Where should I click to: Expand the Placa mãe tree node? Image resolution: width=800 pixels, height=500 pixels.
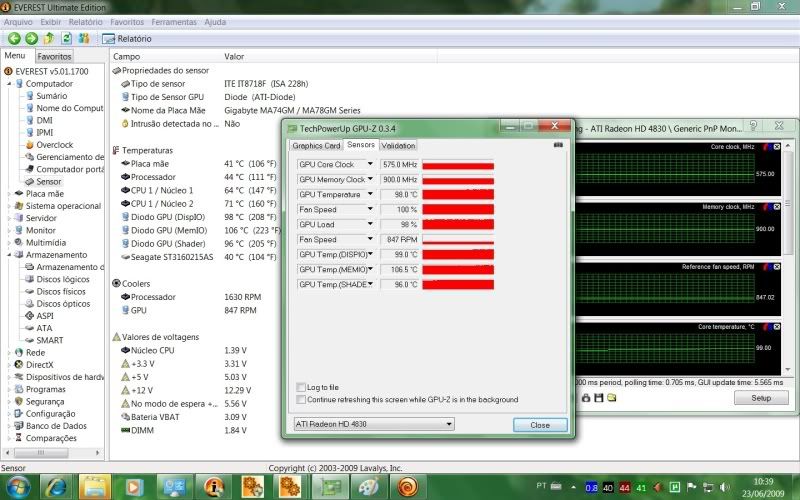[9, 194]
